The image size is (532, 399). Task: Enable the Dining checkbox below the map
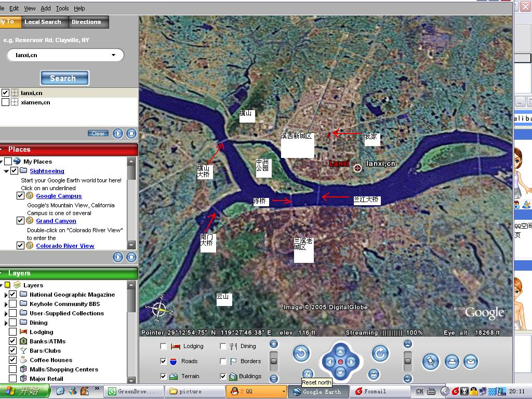tap(223, 346)
